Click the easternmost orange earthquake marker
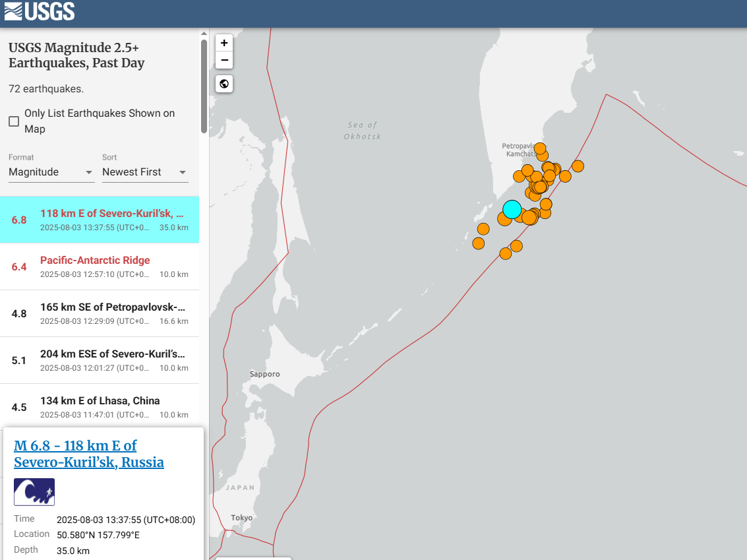Image resolution: width=747 pixels, height=560 pixels. pyautogui.click(x=578, y=166)
